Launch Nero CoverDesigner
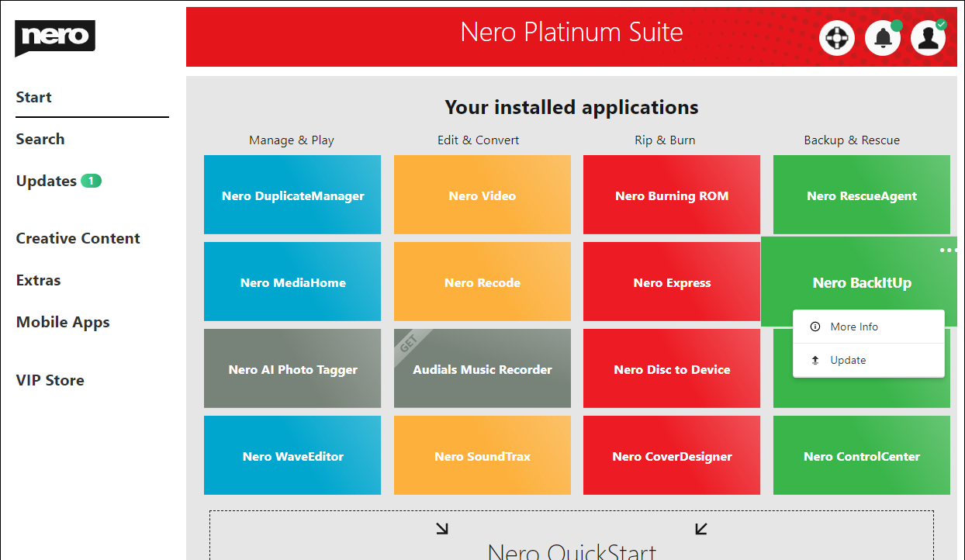This screenshot has width=965, height=560. [x=672, y=455]
